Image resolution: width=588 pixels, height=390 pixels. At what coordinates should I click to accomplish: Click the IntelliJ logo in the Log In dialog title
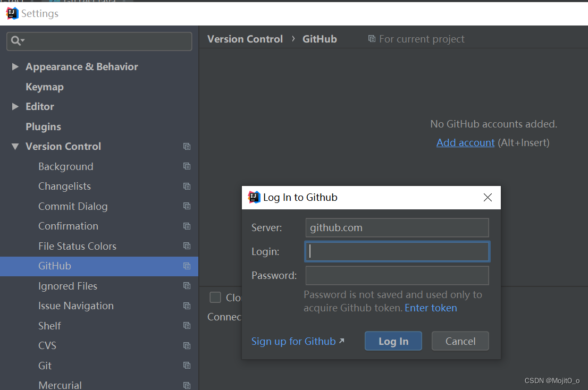click(254, 197)
